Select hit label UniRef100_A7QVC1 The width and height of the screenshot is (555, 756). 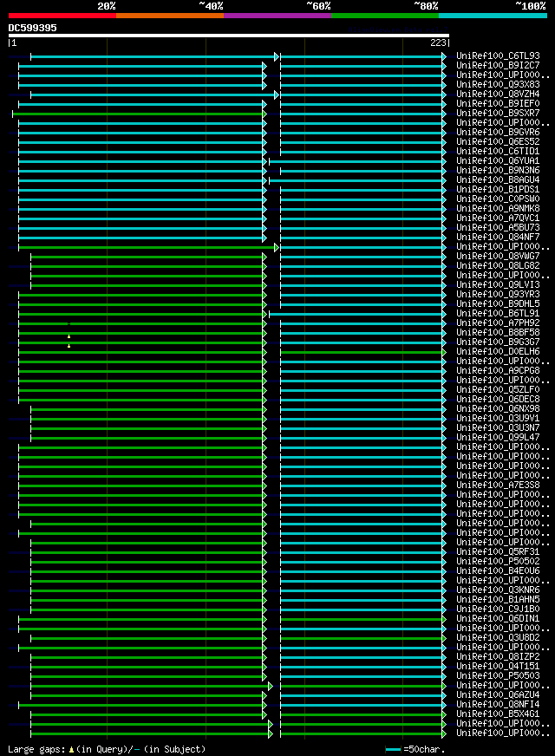498,218
